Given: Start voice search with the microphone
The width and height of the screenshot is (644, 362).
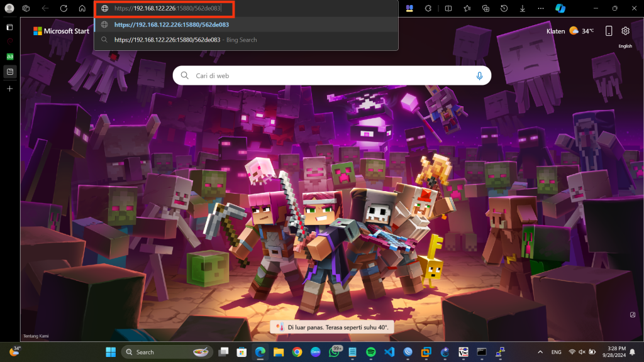Looking at the screenshot, I should click(x=479, y=76).
